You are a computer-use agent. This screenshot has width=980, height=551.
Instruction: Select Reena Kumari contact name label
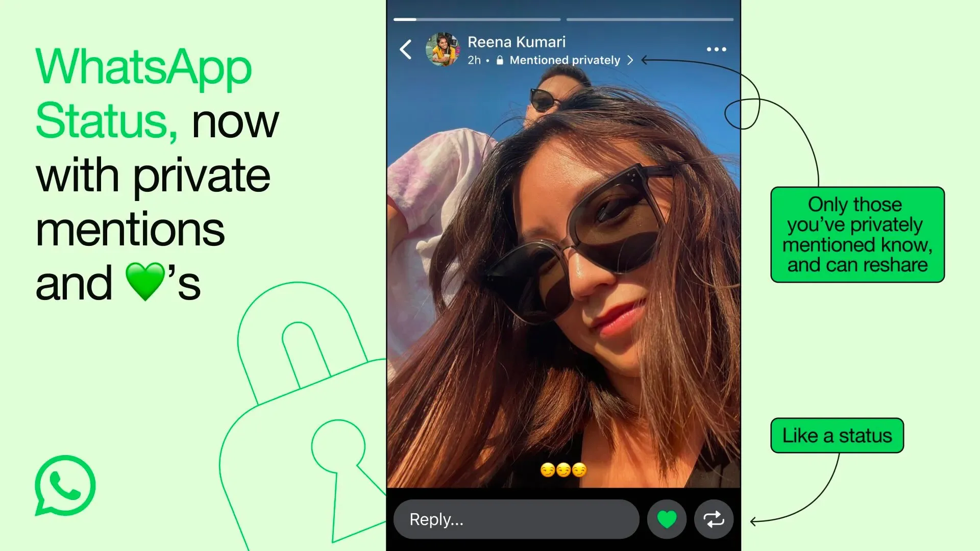516,42
